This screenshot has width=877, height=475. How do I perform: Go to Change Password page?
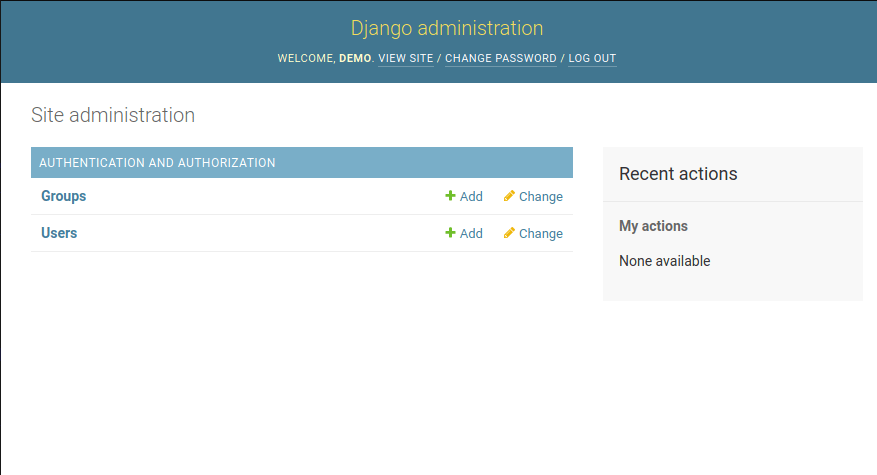point(500,59)
